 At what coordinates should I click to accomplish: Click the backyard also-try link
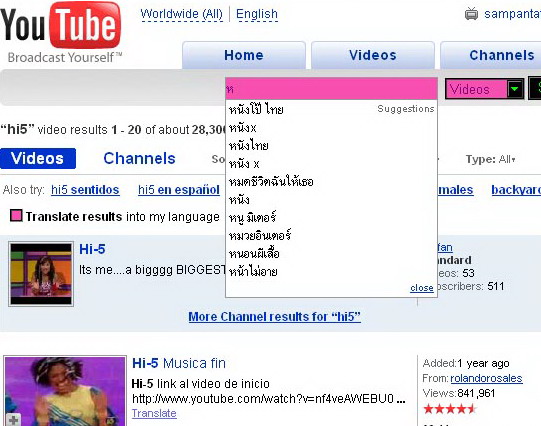pos(516,190)
